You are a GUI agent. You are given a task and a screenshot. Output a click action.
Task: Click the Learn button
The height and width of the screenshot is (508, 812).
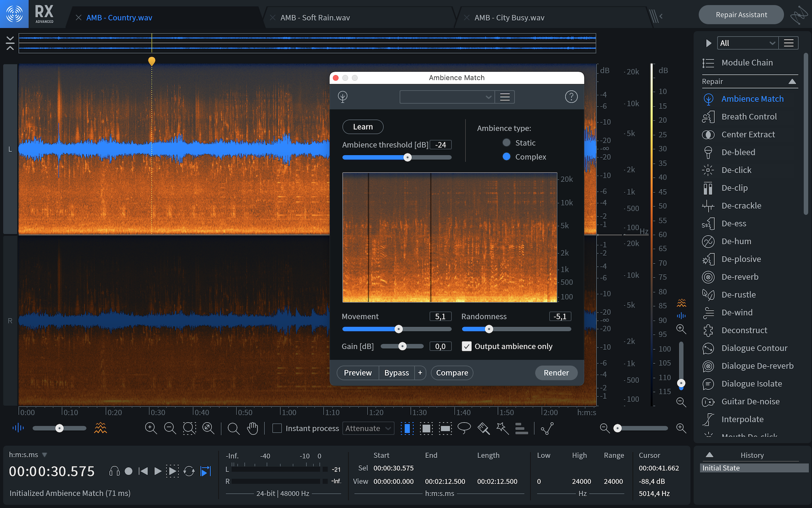pyautogui.click(x=362, y=127)
